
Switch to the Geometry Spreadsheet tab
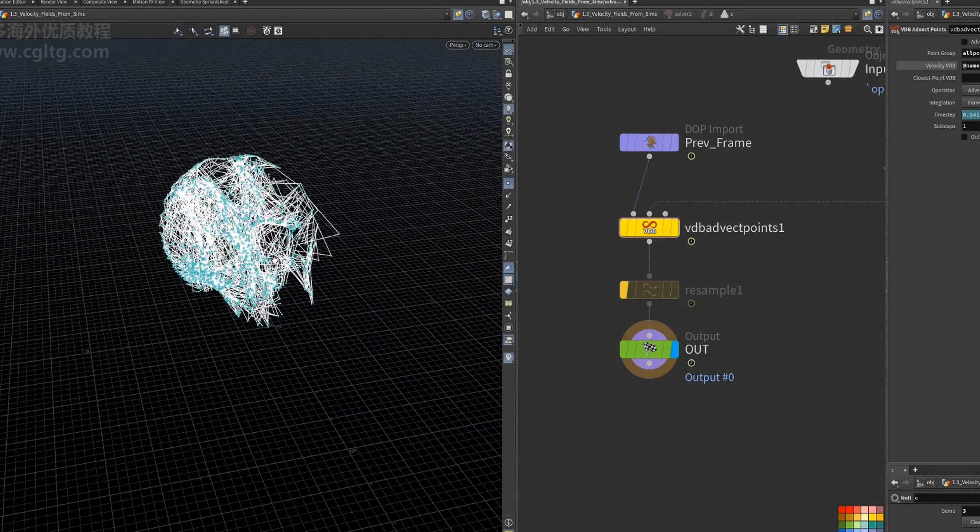(x=204, y=2)
